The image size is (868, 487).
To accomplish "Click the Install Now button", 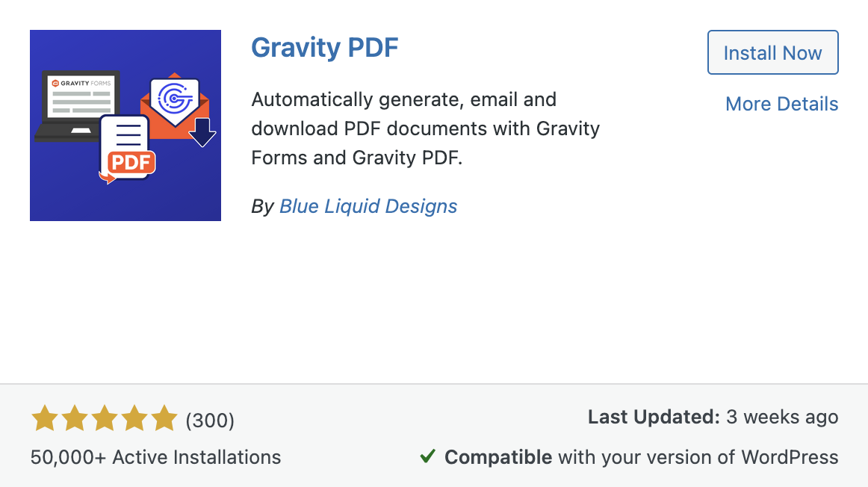I will [772, 52].
